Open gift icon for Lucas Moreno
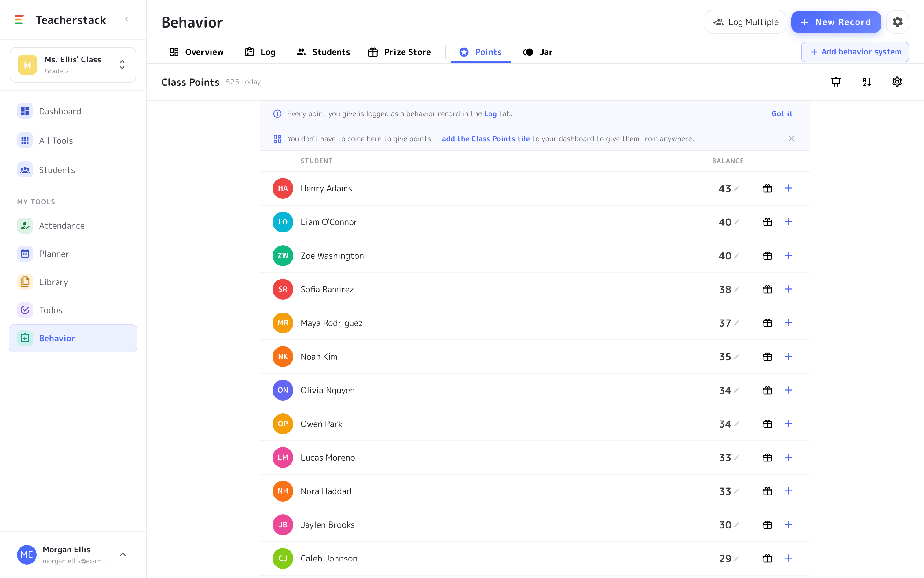 [768, 458]
